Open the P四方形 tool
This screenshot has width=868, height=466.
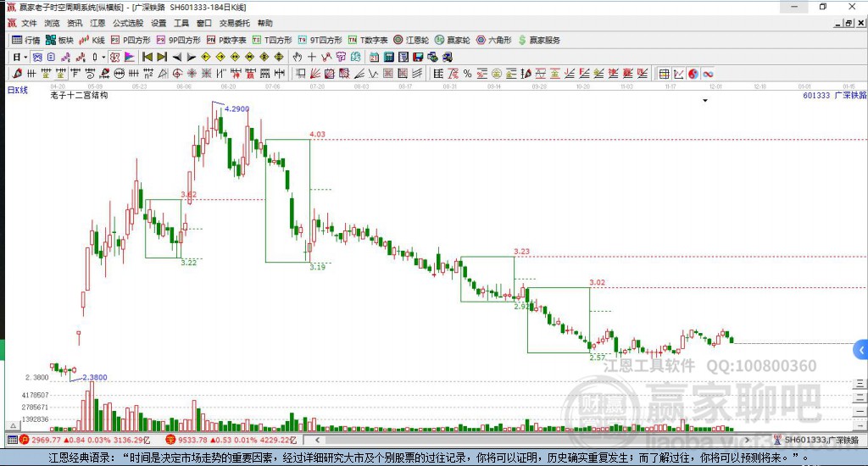(x=131, y=40)
